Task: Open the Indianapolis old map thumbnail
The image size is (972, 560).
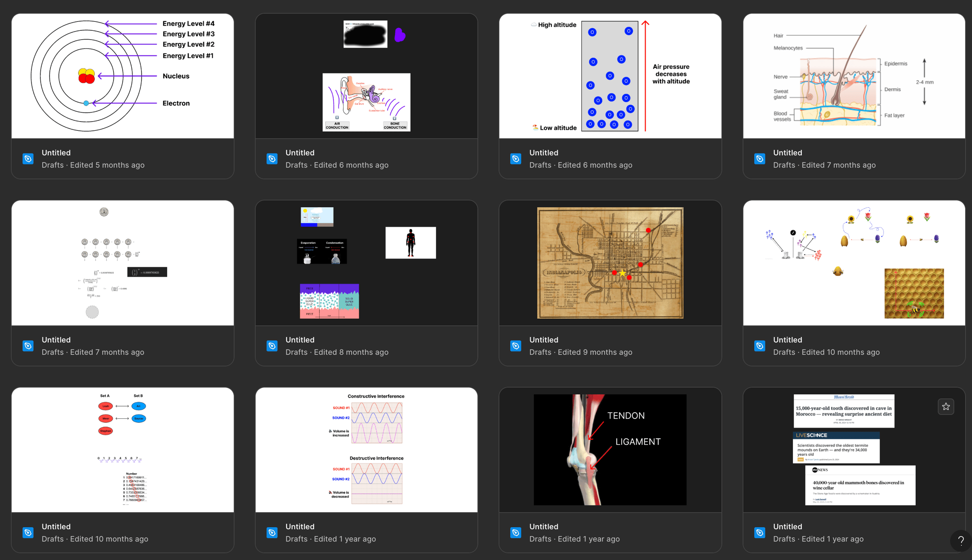Action: pyautogui.click(x=610, y=263)
